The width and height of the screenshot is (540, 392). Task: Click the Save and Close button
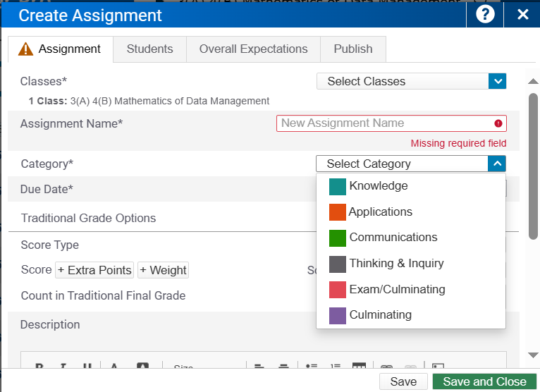[484, 381]
